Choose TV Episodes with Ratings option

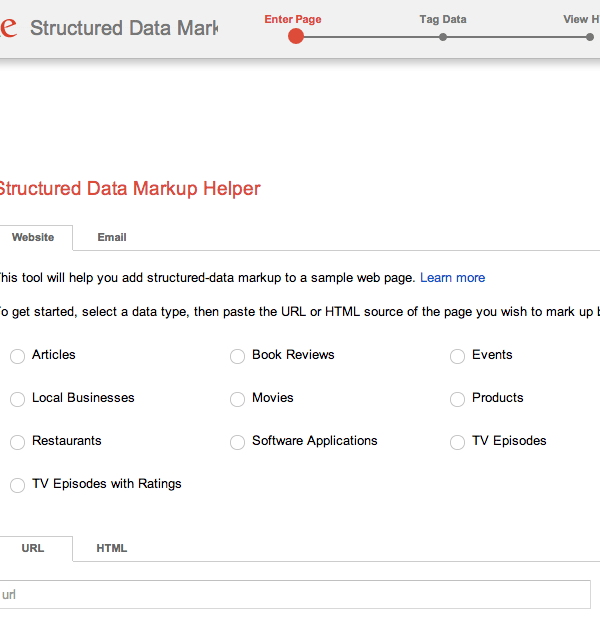pos(17,485)
